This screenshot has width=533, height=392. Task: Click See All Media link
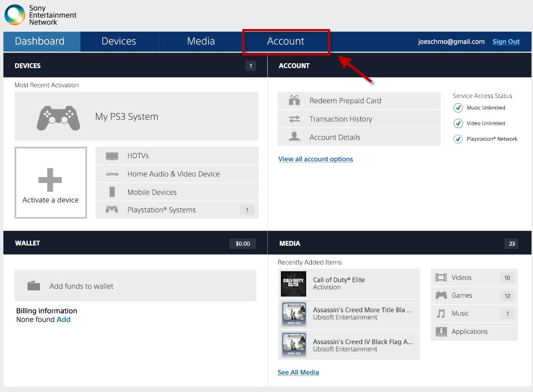[298, 372]
